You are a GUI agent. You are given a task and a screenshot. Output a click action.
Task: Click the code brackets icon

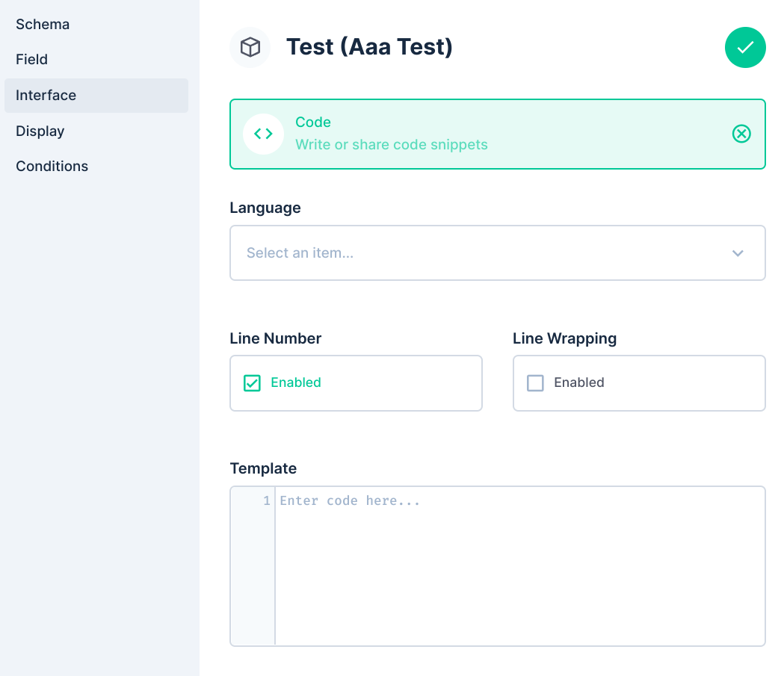pyautogui.click(x=263, y=134)
